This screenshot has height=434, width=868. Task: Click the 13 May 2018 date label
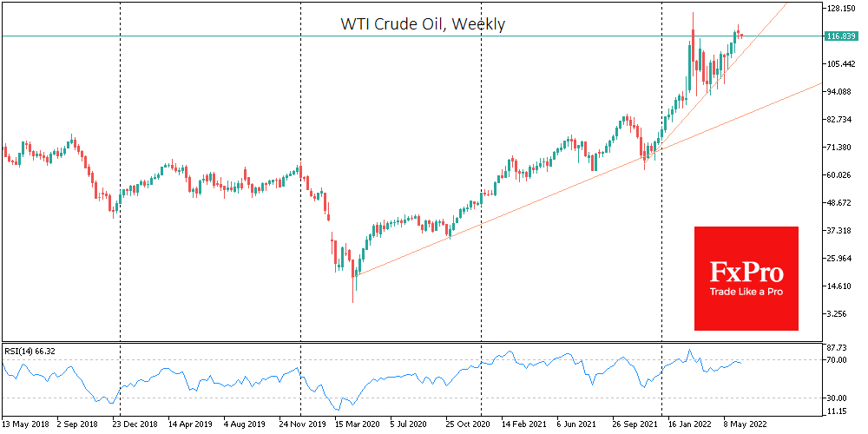25,426
